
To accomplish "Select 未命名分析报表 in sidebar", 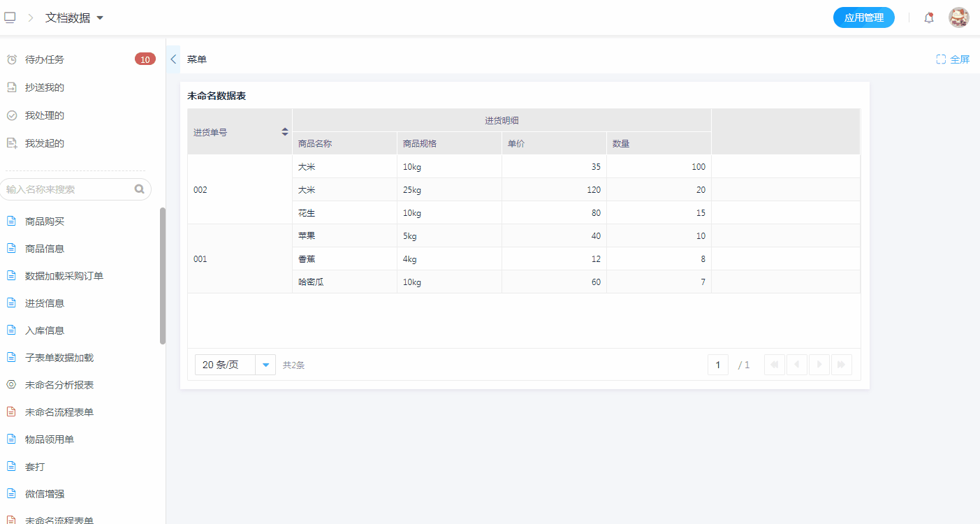I will (x=59, y=385).
